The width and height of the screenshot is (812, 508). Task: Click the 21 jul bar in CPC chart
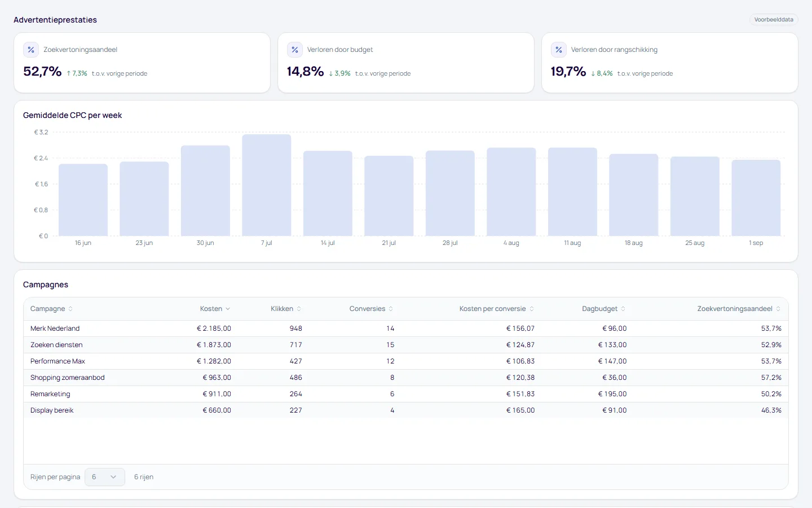(x=389, y=196)
